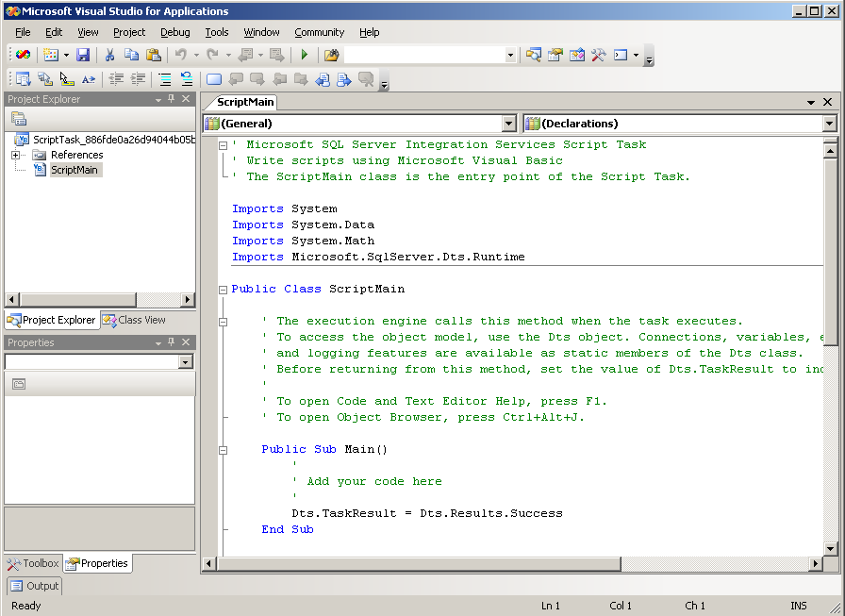
Task: Copy selection using the toolbar icon
Action: (x=131, y=55)
